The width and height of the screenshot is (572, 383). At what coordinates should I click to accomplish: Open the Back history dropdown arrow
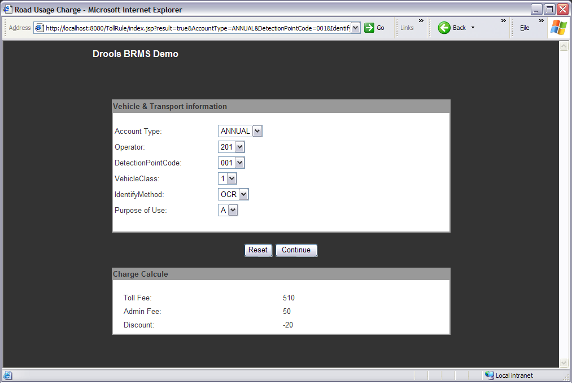[x=473, y=28]
